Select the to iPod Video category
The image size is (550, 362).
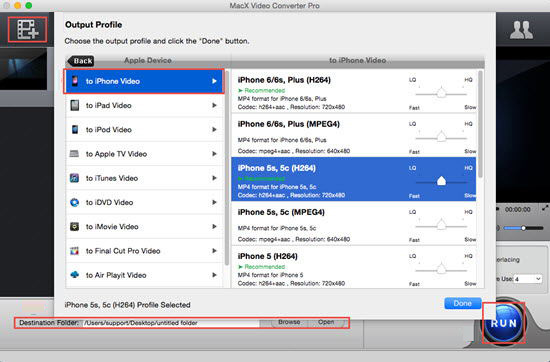144,129
